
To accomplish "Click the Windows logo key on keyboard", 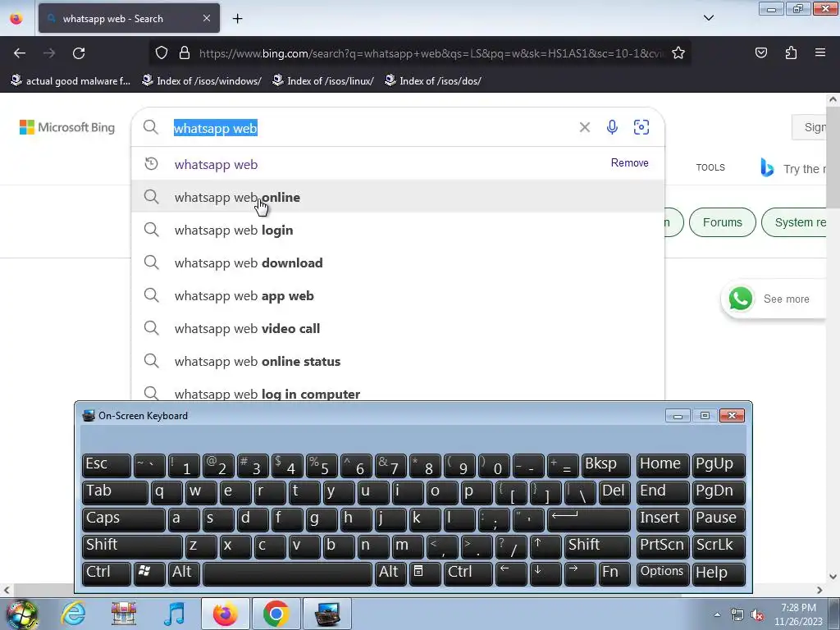I will pos(149,573).
